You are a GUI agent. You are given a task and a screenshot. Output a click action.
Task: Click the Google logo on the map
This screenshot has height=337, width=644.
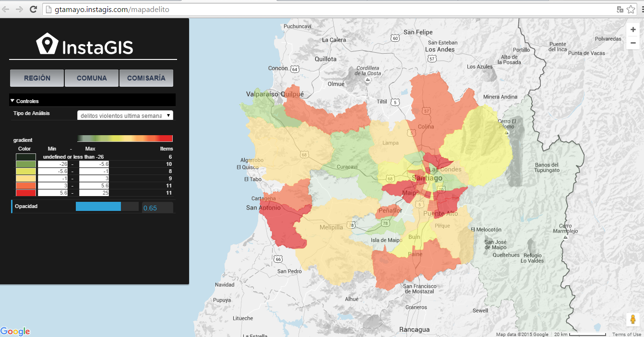(x=15, y=332)
